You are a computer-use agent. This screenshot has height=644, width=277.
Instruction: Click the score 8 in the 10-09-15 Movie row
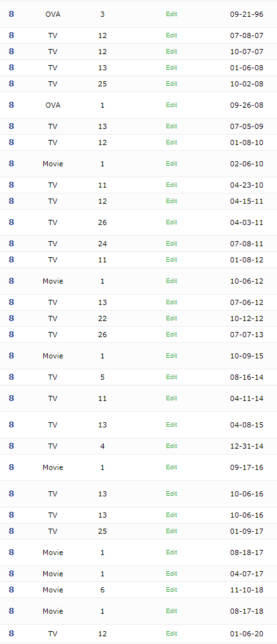pos(11,356)
